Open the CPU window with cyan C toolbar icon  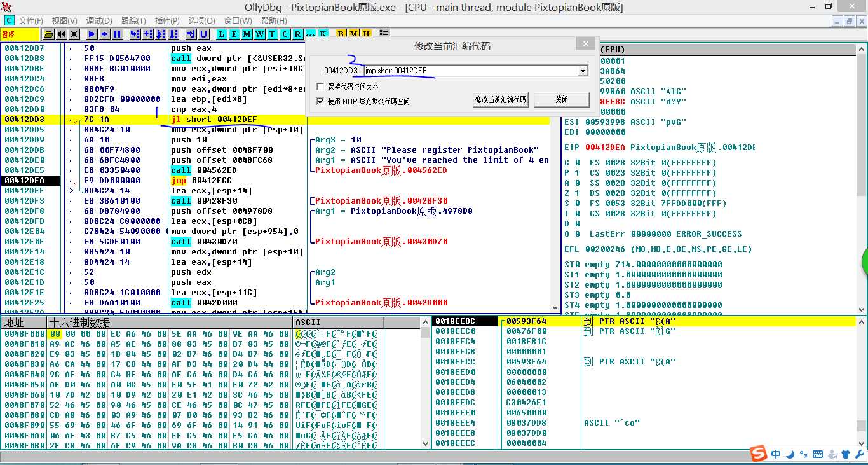tap(285, 34)
